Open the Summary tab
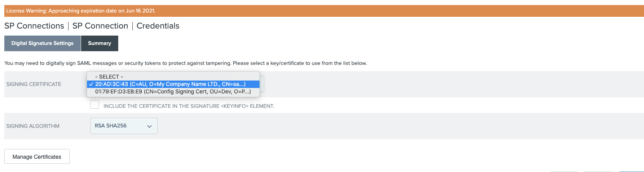 coord(99,43)
